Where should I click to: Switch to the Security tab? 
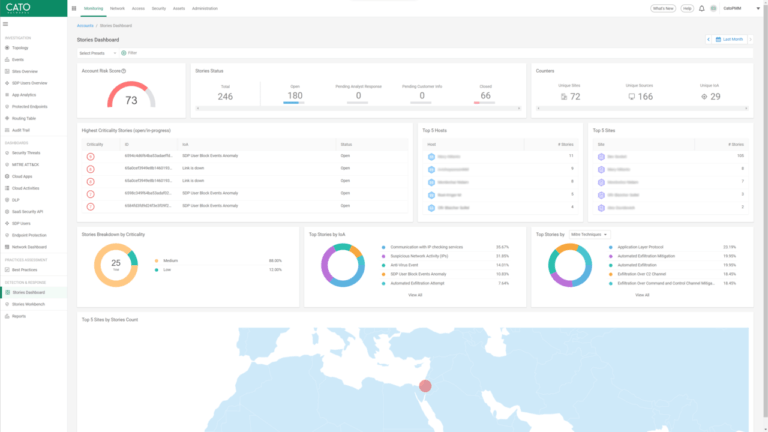pyautogui.click(x=158, y=8)
